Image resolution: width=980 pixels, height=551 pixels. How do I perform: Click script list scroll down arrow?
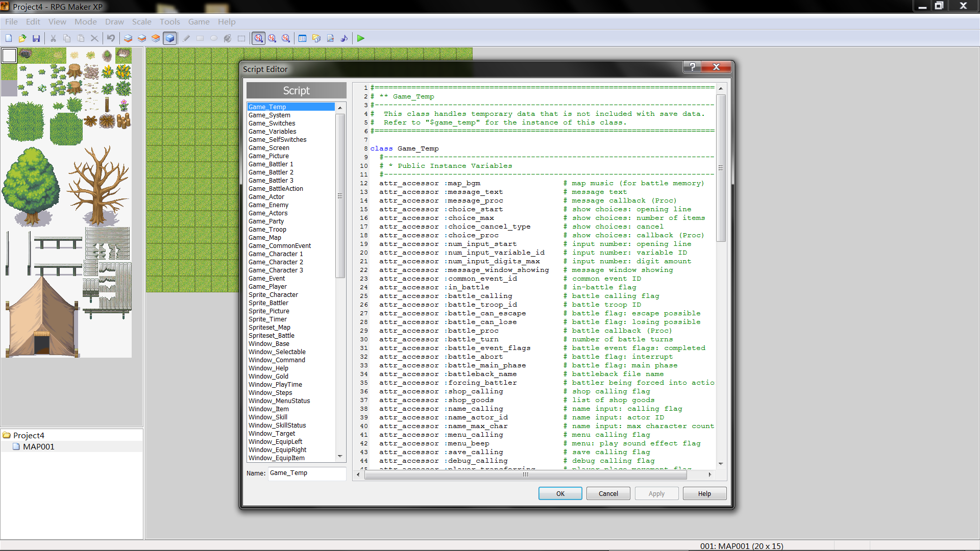[340, 456]
